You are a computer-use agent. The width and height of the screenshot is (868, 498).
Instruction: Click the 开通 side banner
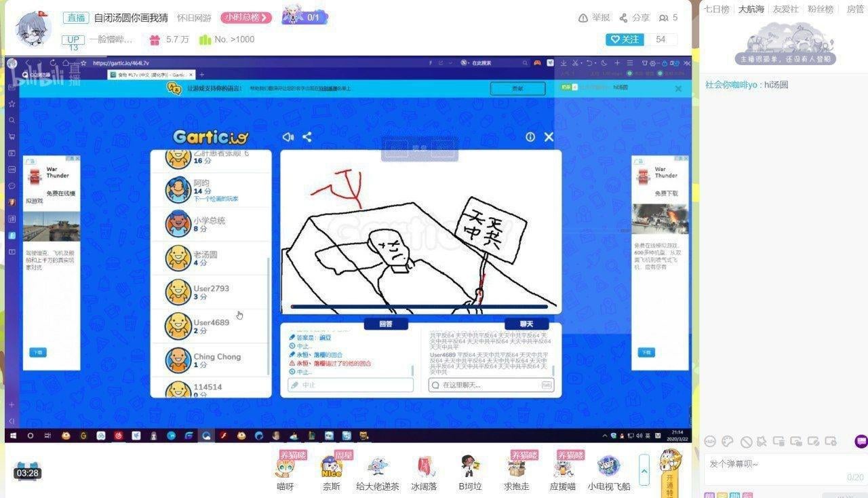(x=670, y=474)
